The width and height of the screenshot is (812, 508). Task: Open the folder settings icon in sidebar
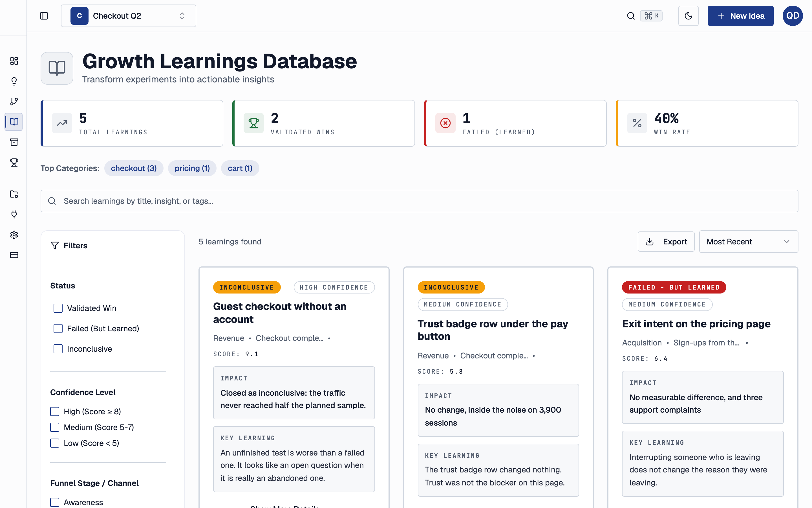pyautogui.click(x=14, y=194)
